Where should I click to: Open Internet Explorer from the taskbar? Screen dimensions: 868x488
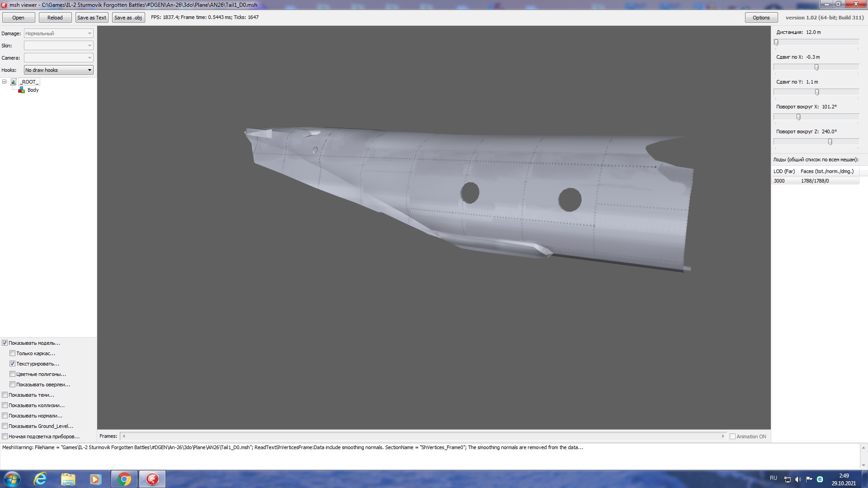(41, 479)
